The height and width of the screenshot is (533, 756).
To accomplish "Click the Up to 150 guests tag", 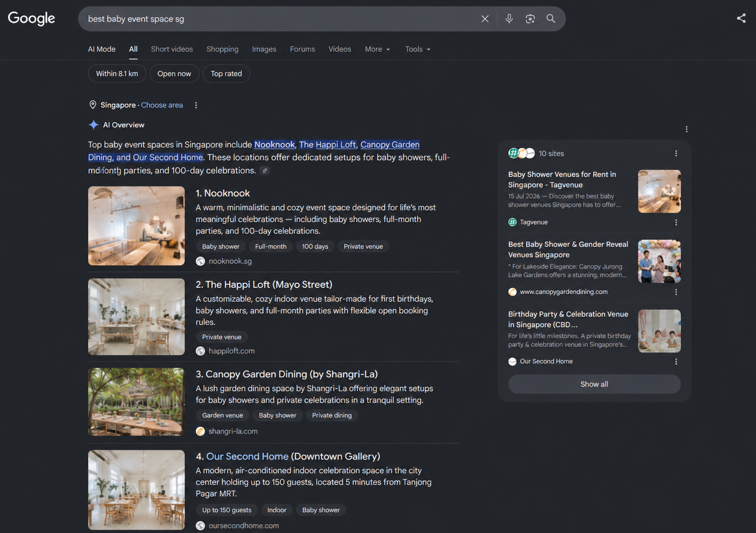I will pos(227,510).
